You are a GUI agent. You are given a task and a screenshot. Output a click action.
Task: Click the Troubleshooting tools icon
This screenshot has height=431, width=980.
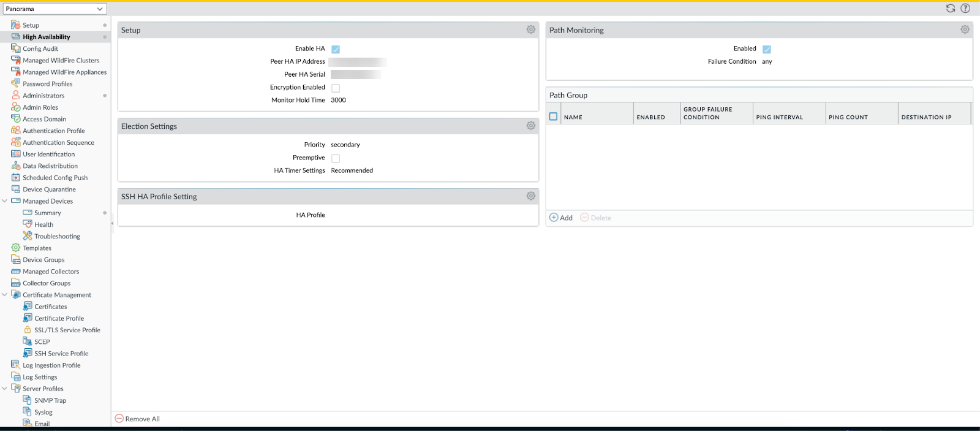click(27, 236)
